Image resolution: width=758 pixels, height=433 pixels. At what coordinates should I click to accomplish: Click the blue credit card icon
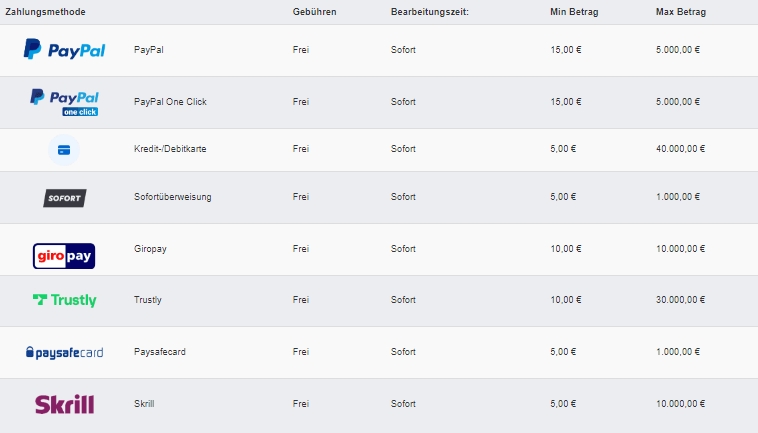[64, 150]
